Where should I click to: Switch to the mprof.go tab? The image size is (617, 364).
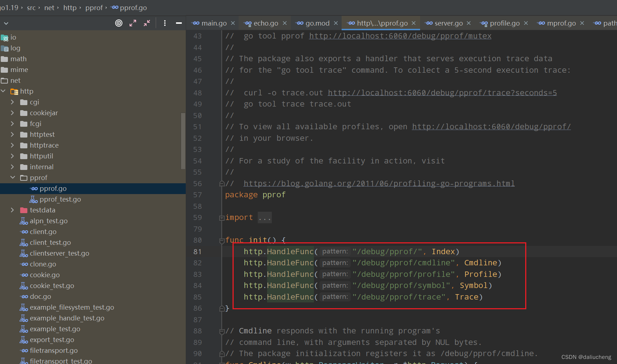561,23
